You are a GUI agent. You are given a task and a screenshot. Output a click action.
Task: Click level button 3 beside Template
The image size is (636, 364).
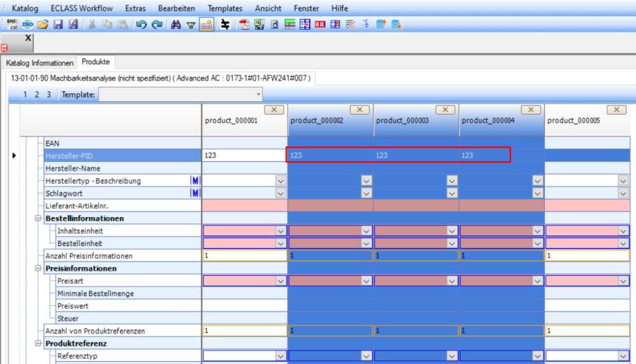click(49, 95)
